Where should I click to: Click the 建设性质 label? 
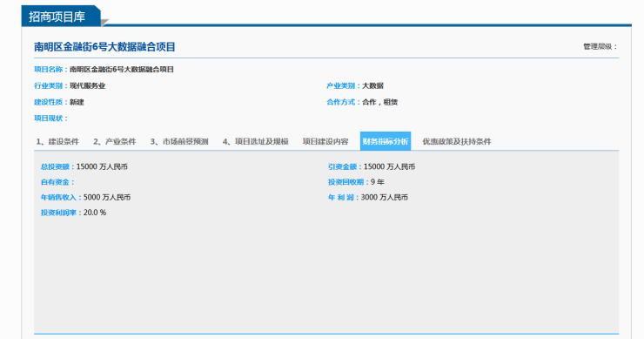(x=51, y=102)
